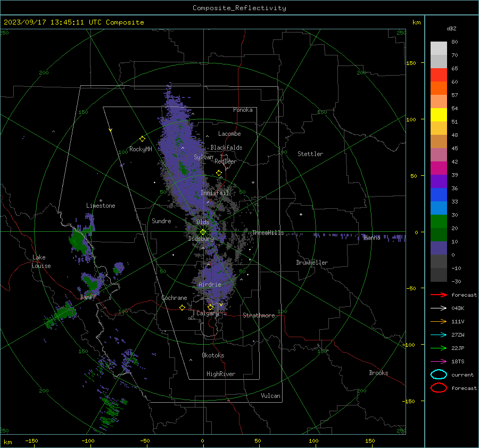Click the Hanna city label

(372, 238)
